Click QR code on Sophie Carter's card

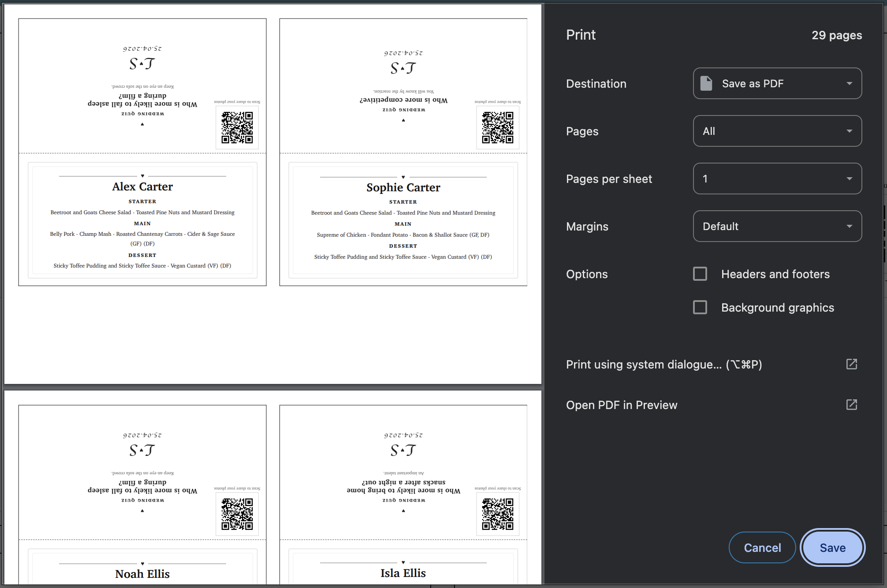497,127
